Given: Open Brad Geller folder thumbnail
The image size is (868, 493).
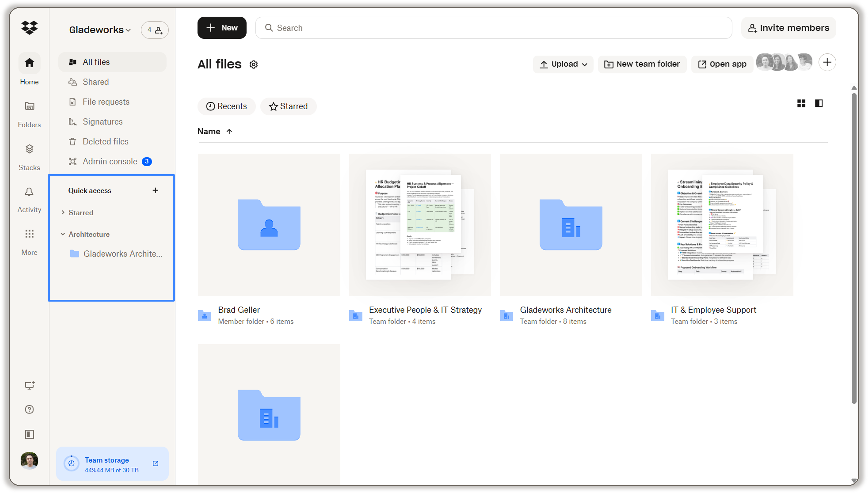Looking at the screenshot, I should click(269, 225).
